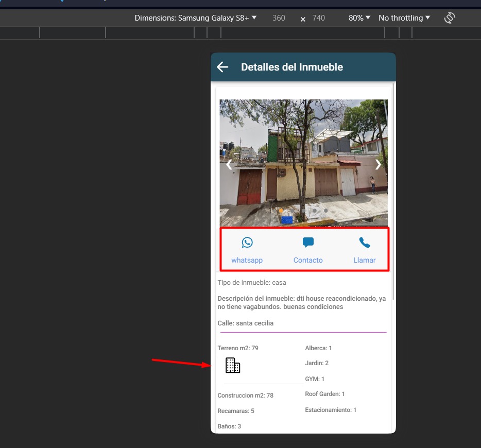The image size is (481, 448).
Task: Click the viewport height field showing 740
Action: click(x=319, y=18)
